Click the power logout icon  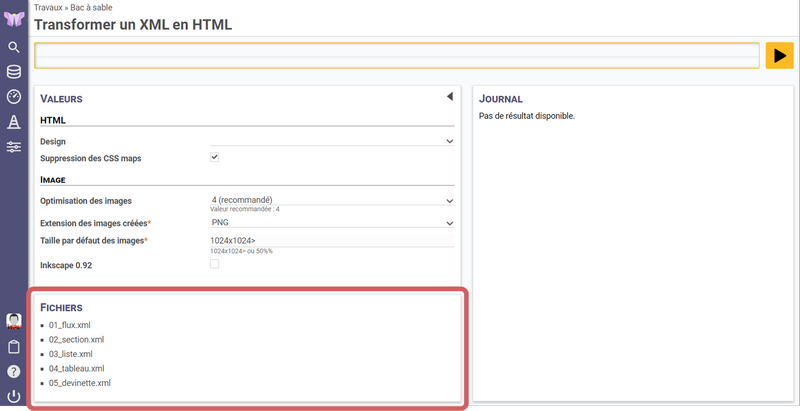[14, 396]
